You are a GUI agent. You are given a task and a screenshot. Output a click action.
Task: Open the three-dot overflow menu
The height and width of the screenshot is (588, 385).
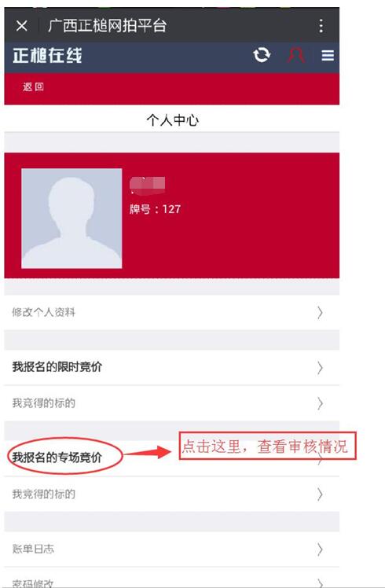tap(321, 26)
